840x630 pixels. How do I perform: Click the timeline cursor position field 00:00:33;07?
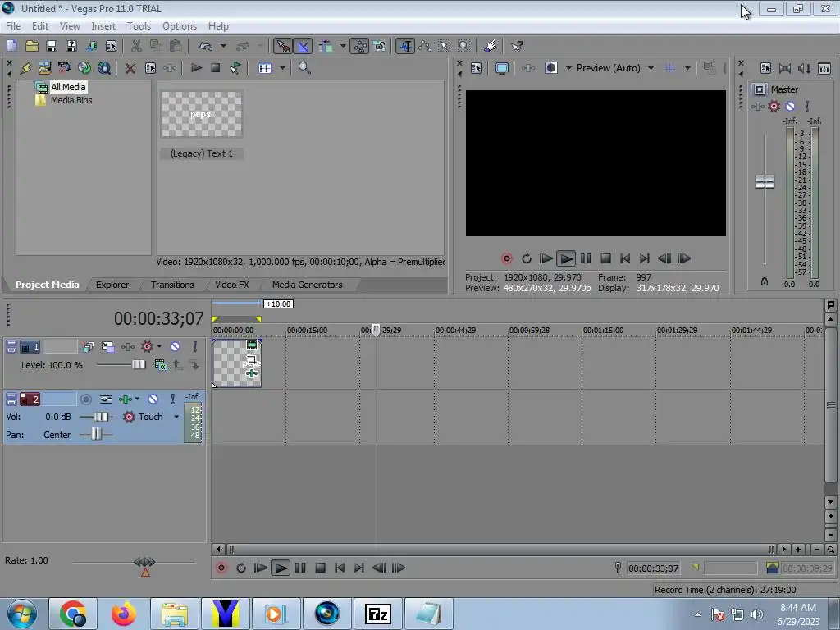pos(654,568)
